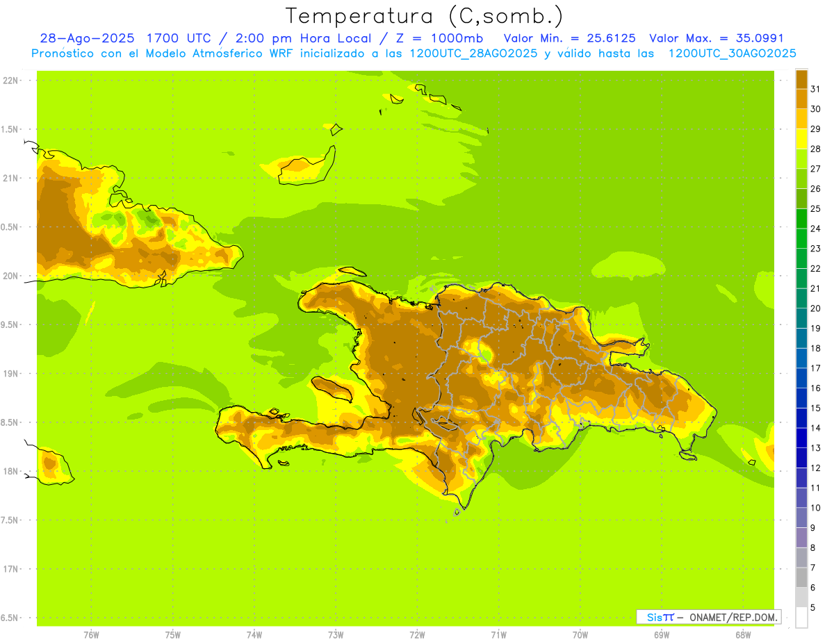Click the "75W" longitude axis label
The width and height of the screenshot is (834, 644).
[173, 635]
